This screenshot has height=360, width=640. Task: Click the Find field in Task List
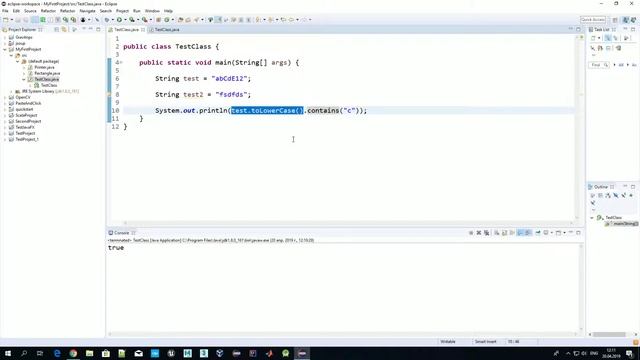coord(599,65)
